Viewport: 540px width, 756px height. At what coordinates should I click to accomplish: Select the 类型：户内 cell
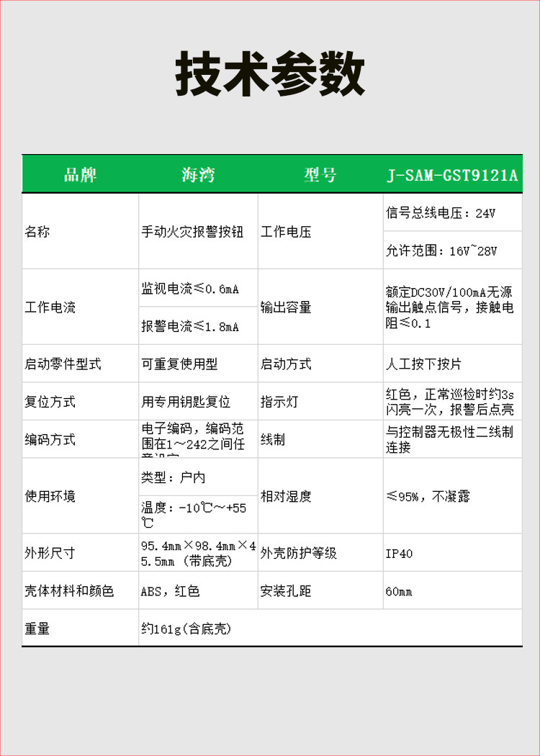click(198, 477)
